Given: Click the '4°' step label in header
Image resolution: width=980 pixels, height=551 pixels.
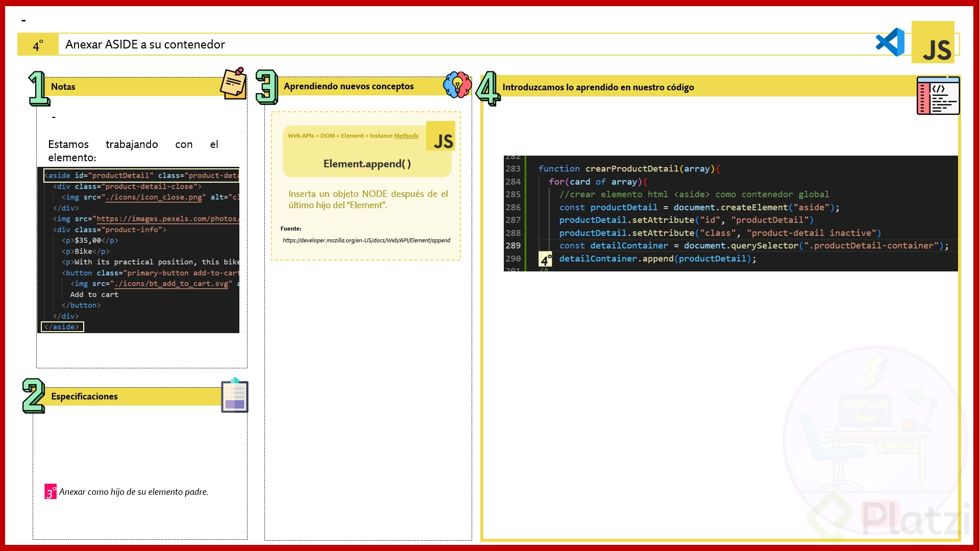Looking at the screenshot, I should pyautogui.click(x=38, y=46).
